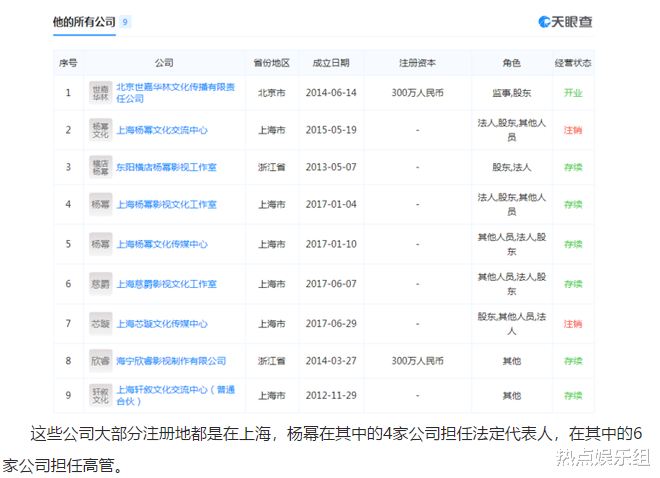Click the 杨幂文化 logo thumbnail in row 2
The height and width of the screenshot is (478, 660).
[101, 130]
